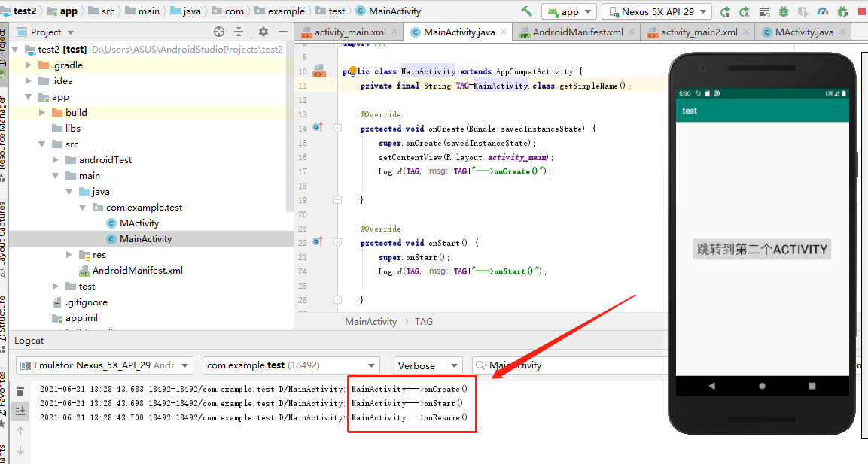
Task: Expand the .gradle folder
Action: pos(29,65)
